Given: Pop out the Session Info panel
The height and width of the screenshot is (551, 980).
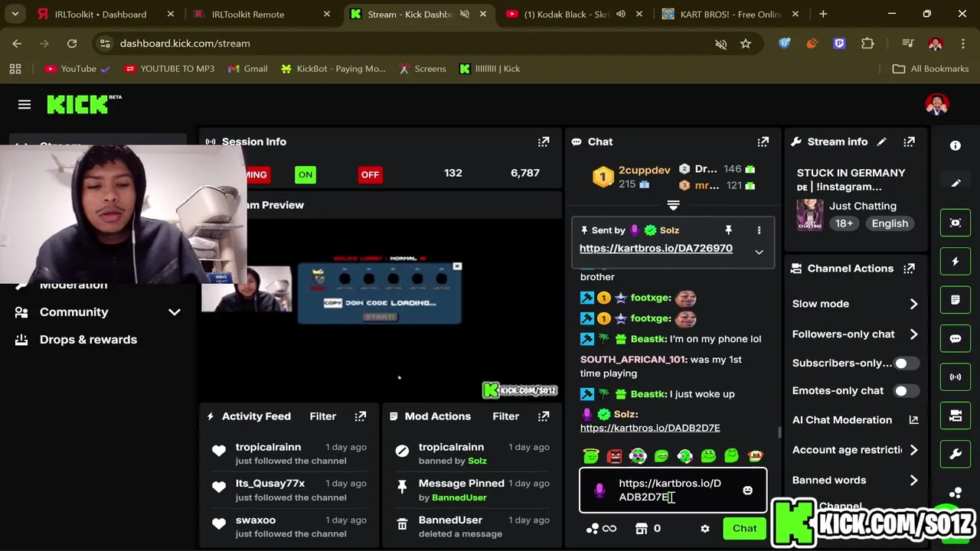Looking at the screenshot, I should [544, 142].
